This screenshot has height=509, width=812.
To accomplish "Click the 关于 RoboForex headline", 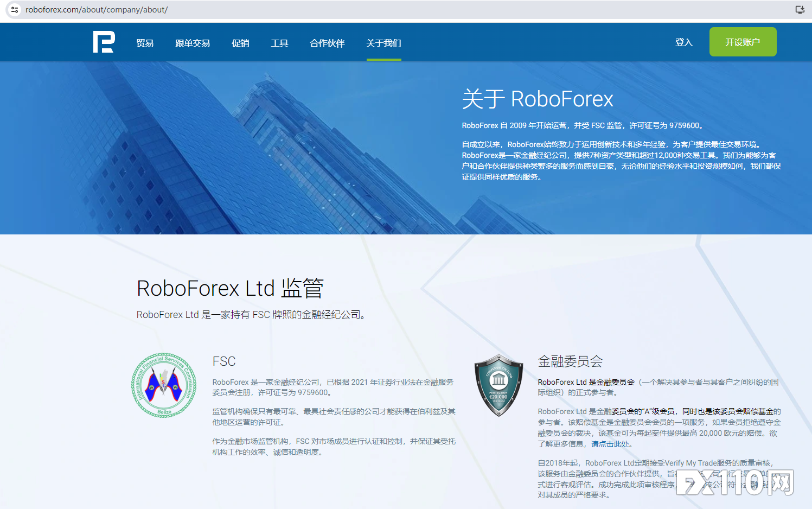I will 538,99.
